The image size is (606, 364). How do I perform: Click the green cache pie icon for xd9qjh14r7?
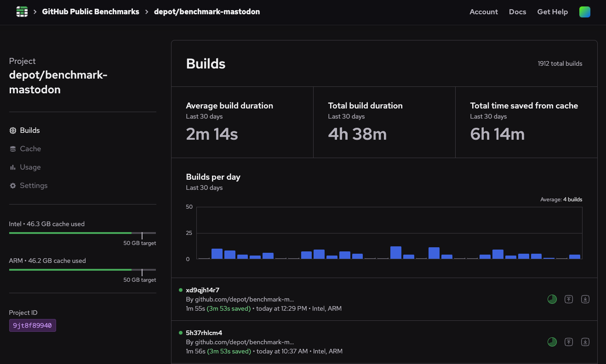(x=552, y=299)
